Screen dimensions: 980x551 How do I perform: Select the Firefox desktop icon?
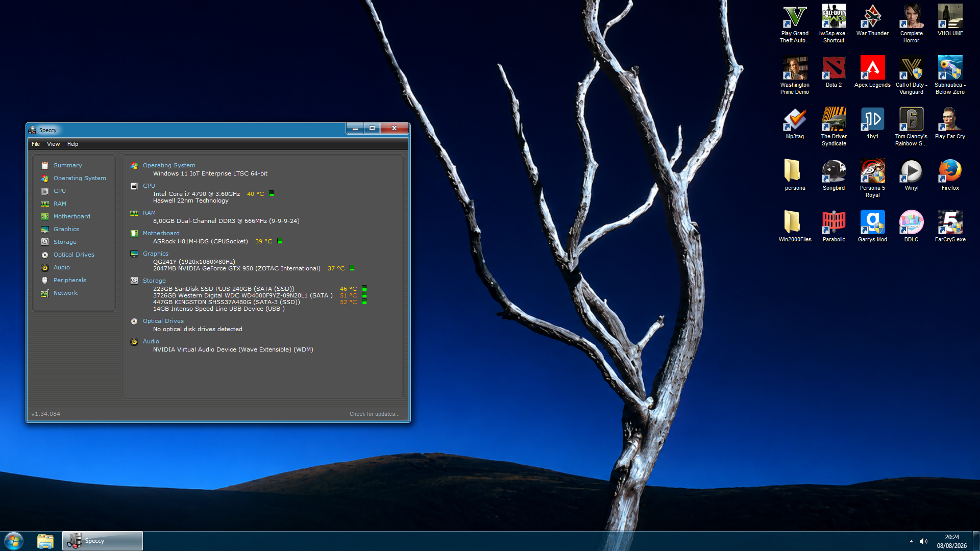tap(950, 175)
